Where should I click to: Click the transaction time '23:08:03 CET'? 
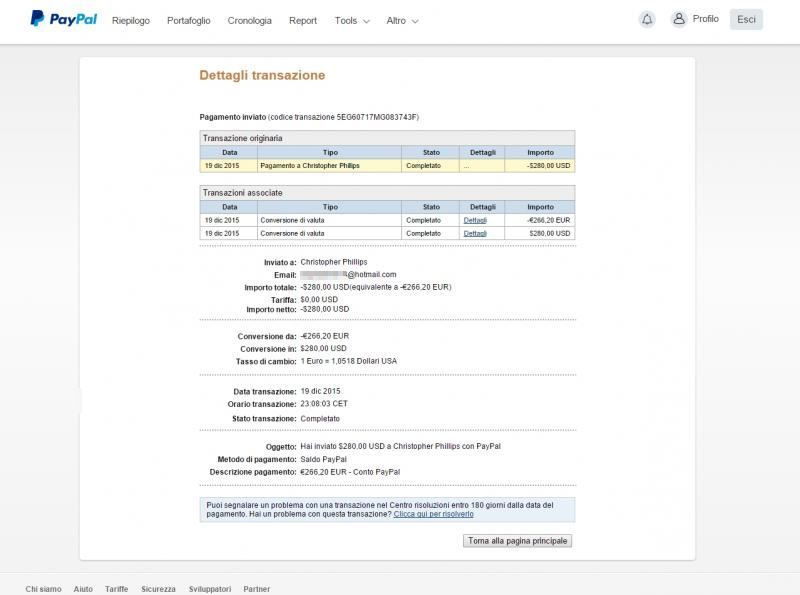coord(324,404)
